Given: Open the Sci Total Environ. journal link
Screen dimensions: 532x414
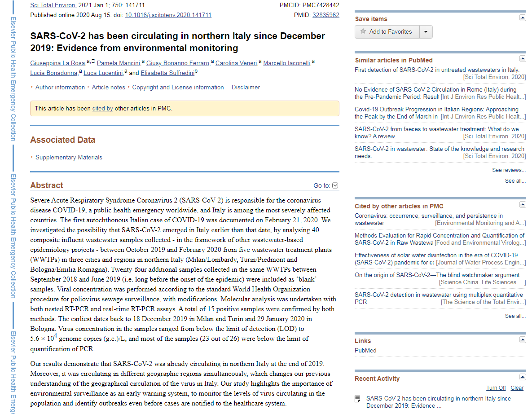Looking at the screenshot, I should click(x=53, y=5).
